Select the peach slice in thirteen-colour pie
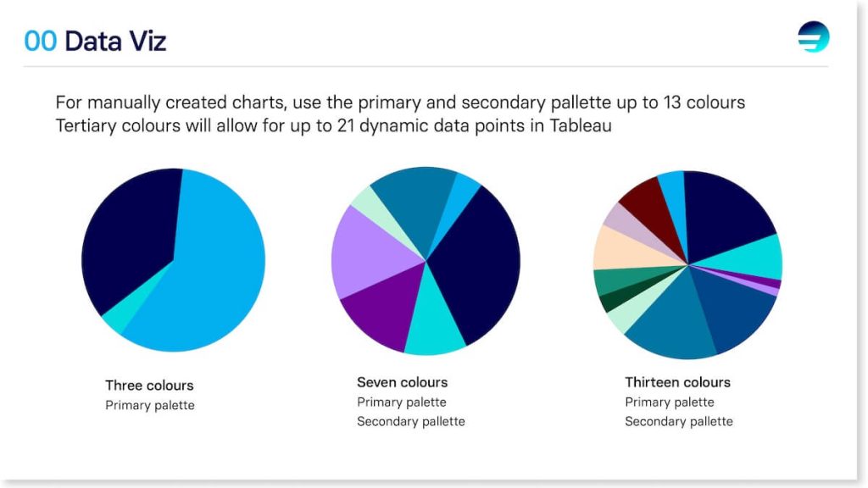This screenshot has width=868, height=488. point(620,249)
